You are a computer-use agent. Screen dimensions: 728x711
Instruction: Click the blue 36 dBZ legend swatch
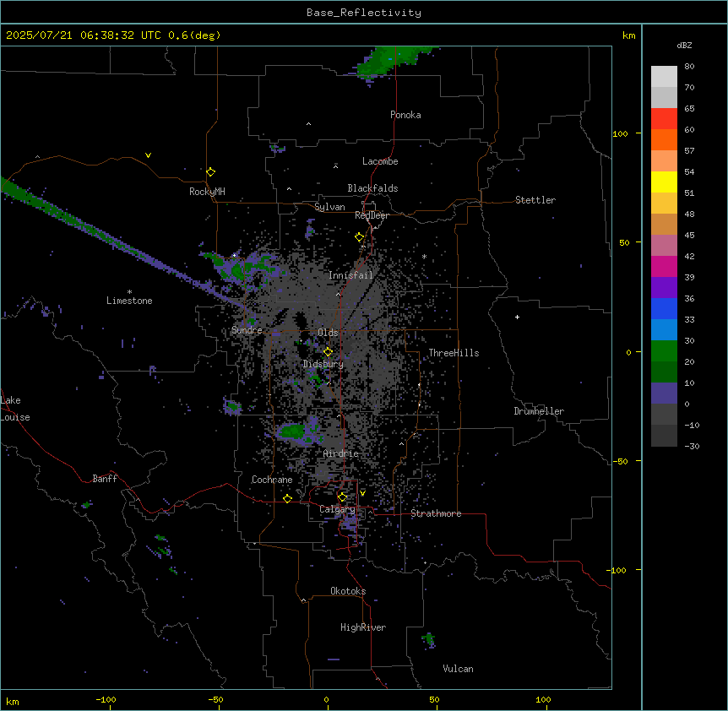click(x=664, y=308)
